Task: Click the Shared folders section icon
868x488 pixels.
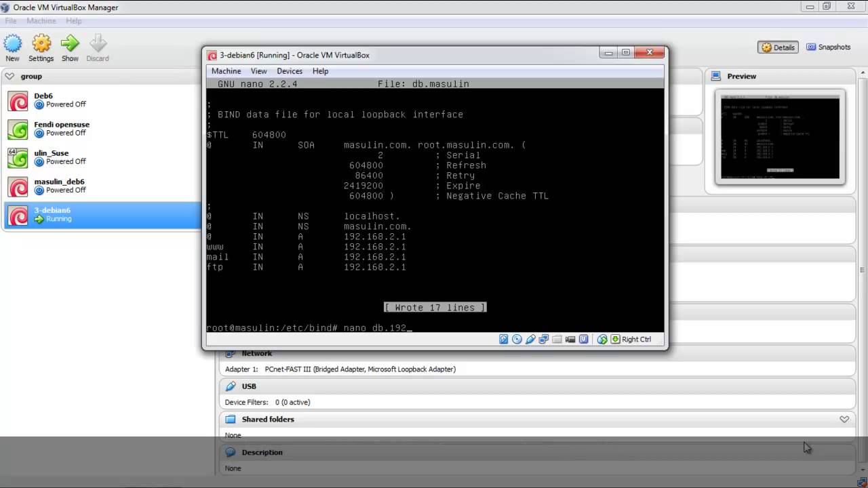Action: pyautogui.click(x=231, y=420)
